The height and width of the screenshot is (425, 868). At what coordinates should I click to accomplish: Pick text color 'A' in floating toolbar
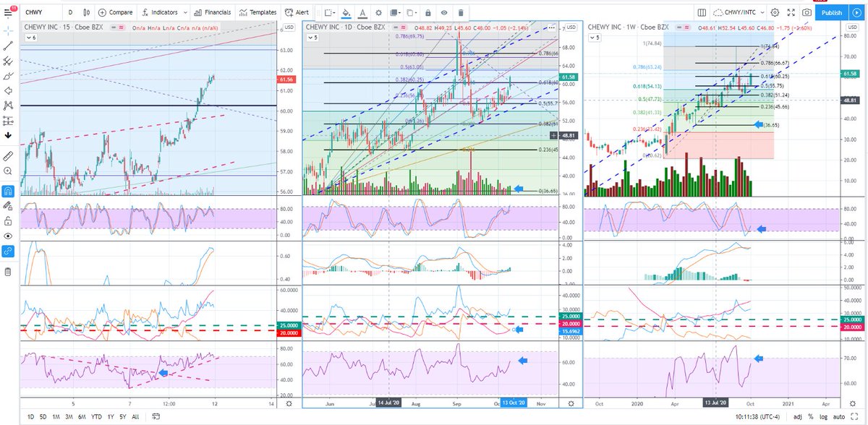(362, 12)
